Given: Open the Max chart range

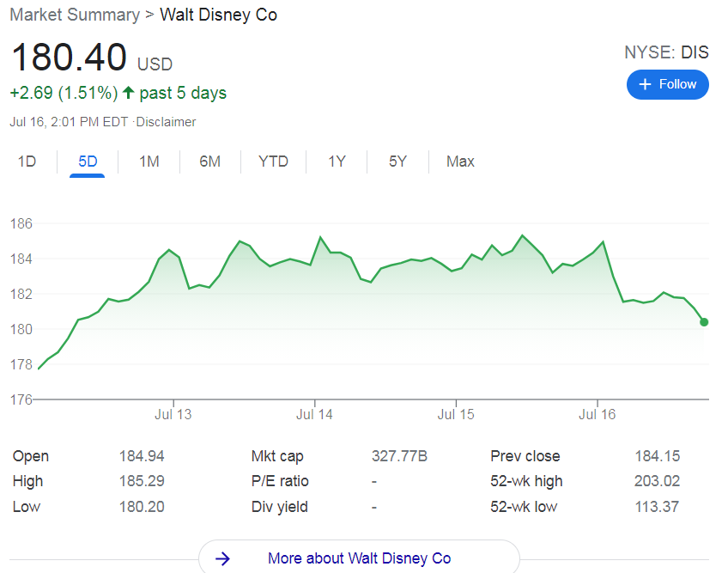Looking at the screenshot, I should [x=460, y=162].
